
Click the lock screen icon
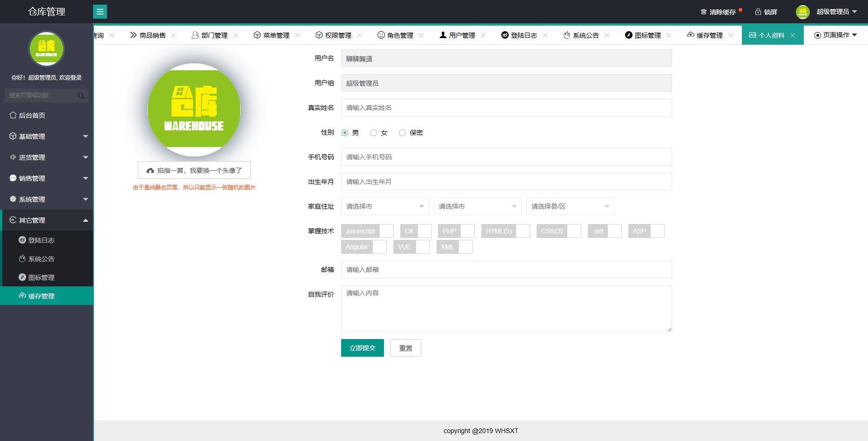[758, 12]
